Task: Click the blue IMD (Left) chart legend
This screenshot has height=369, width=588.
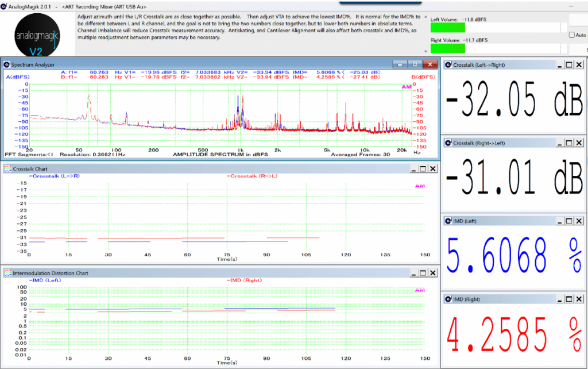Action: (45, 280)
